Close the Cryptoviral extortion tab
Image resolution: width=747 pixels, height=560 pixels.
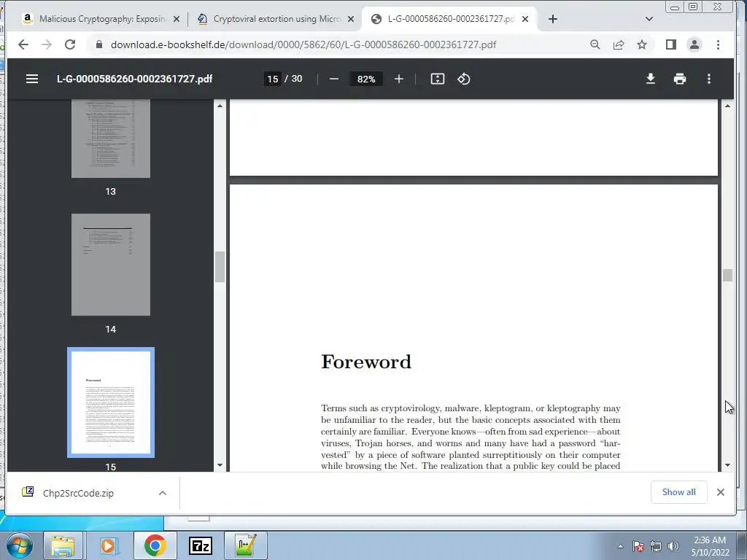351,19
